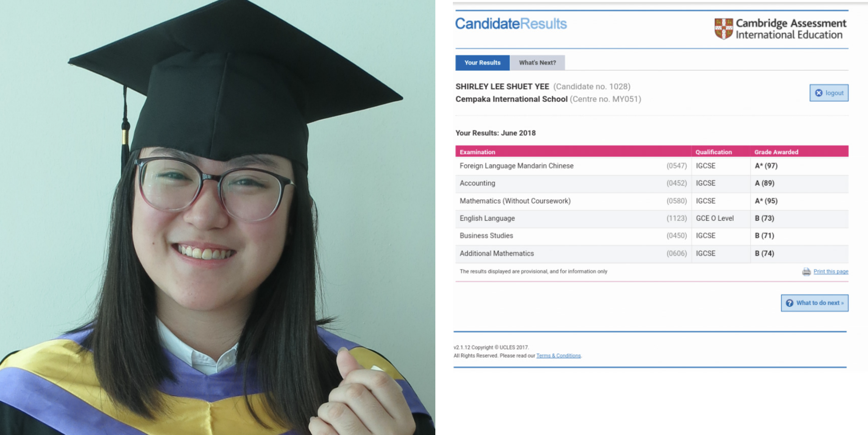This screenshot has width=868, height=435.
Task: Click the logout button
Action: pyautogui.click(x=829, y=93)
